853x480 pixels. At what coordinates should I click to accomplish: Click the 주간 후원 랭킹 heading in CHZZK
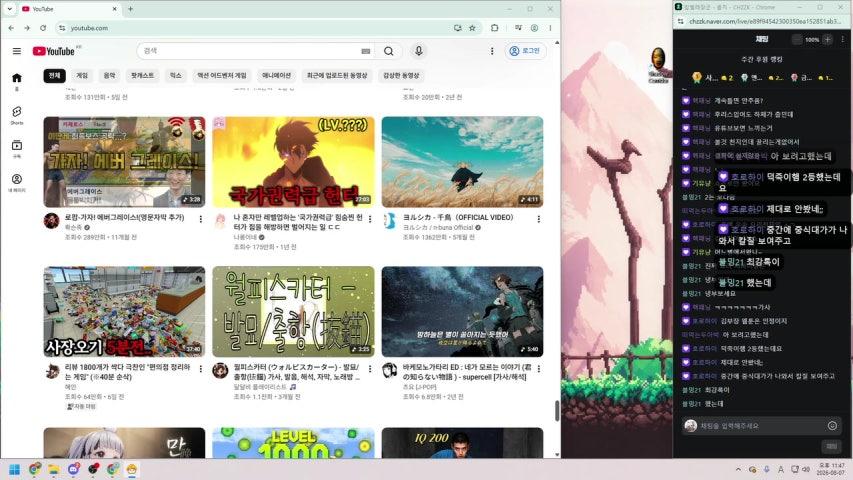pos(762,59)
